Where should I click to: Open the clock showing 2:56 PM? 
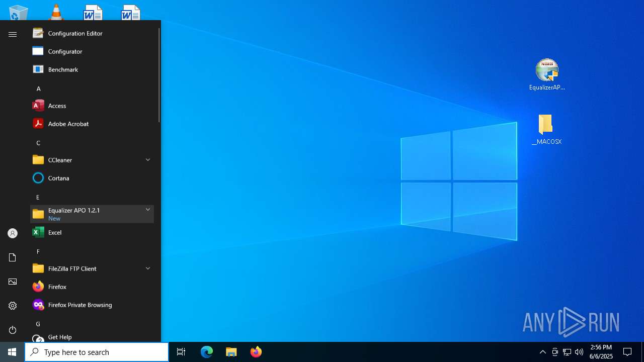click(x=601, y=352)
